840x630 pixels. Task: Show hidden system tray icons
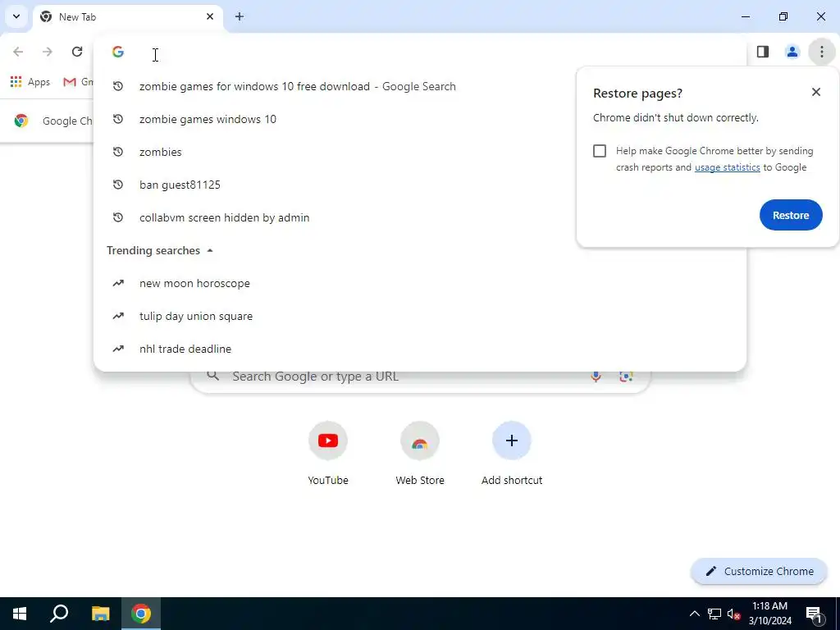coord(694,614)
